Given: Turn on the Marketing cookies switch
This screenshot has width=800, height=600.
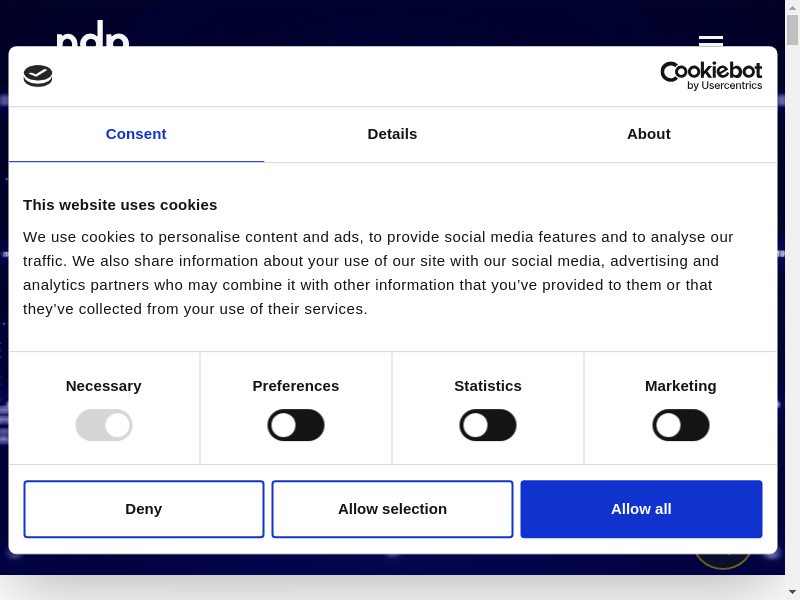Looking at the screenshot, I should pyautogui.click(x=681, y=425).
